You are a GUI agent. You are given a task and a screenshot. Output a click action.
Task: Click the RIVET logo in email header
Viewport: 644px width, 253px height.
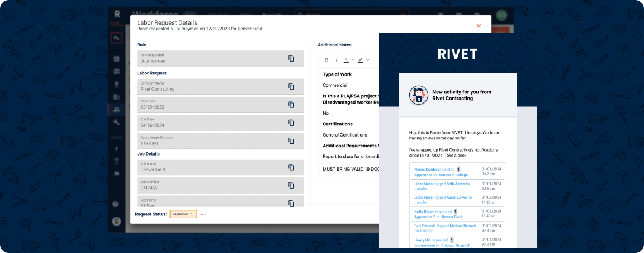coord(457,54)
